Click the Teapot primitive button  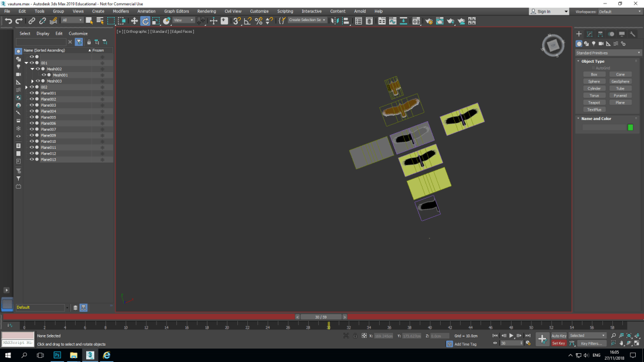594,102
